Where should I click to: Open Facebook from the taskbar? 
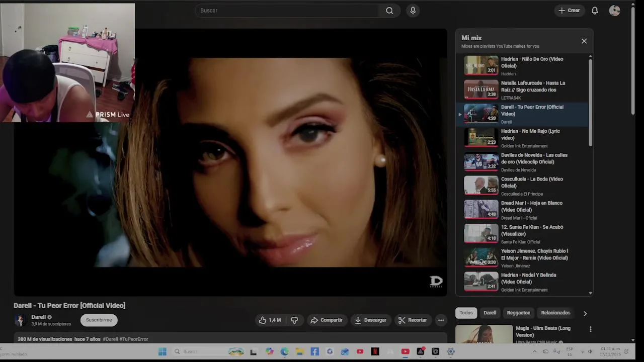tap(314, 352)
